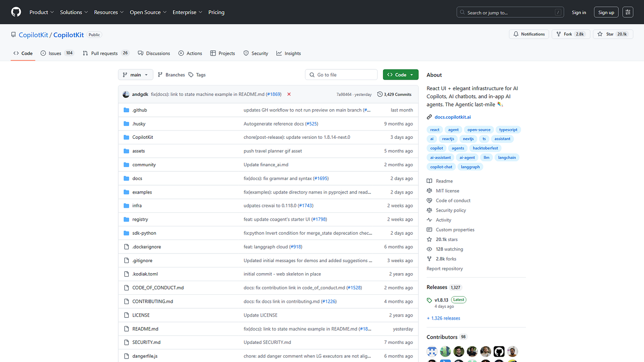Screen dimensions: 644x362
Task: Open the + 1,326 releases link
Action: (x=443, y=318)
